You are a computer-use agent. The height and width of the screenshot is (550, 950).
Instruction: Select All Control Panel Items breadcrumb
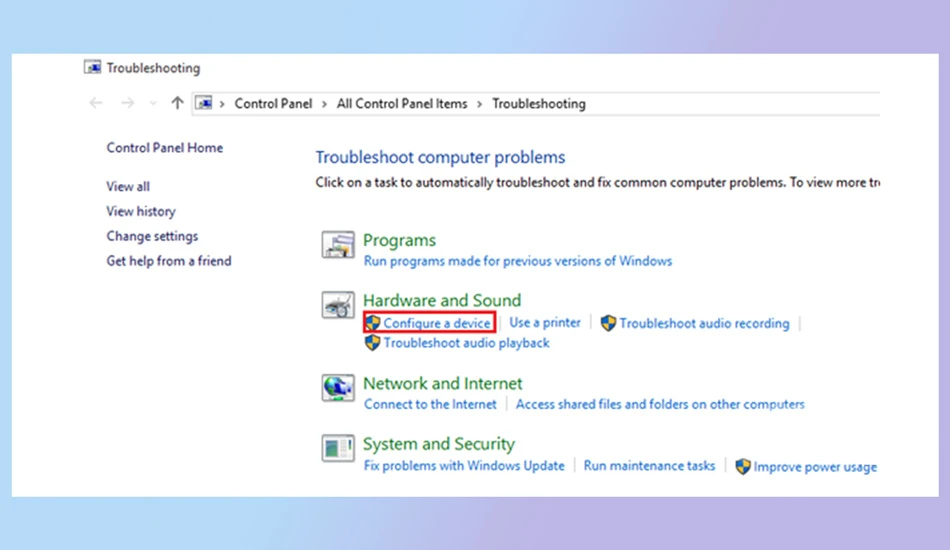pos(402,104)
